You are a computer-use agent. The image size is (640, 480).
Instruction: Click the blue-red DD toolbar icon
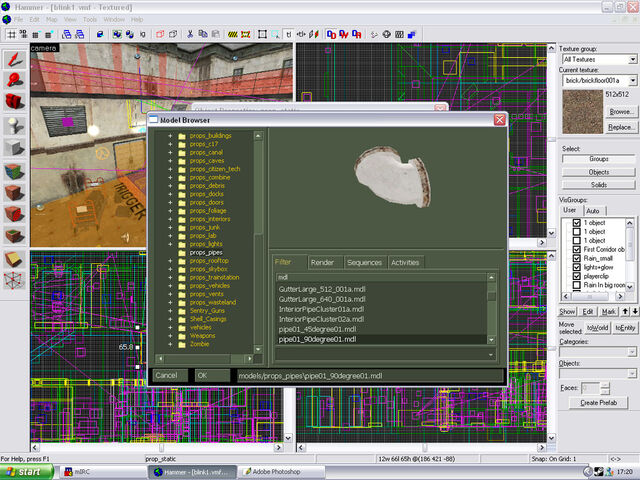tap(331, 34)
